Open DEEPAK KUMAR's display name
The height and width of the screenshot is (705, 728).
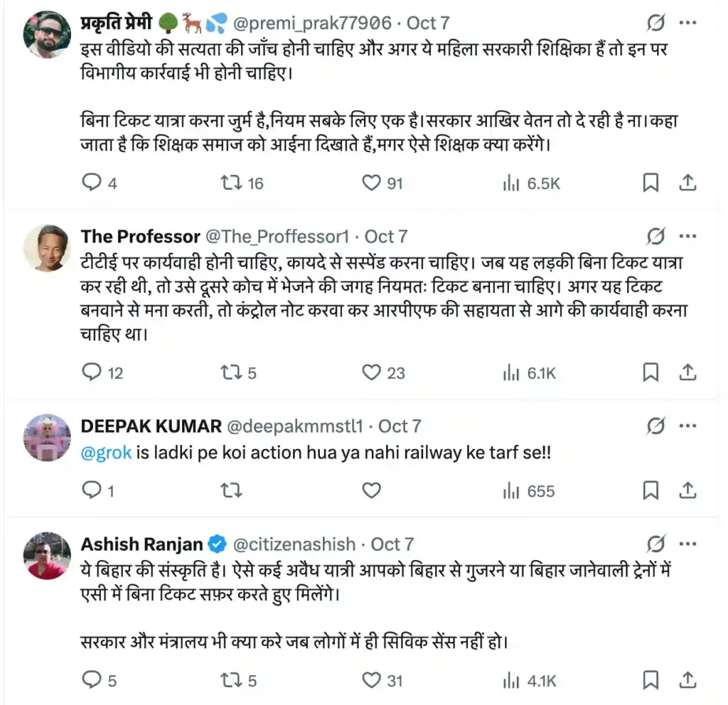[x=151, y=426]
